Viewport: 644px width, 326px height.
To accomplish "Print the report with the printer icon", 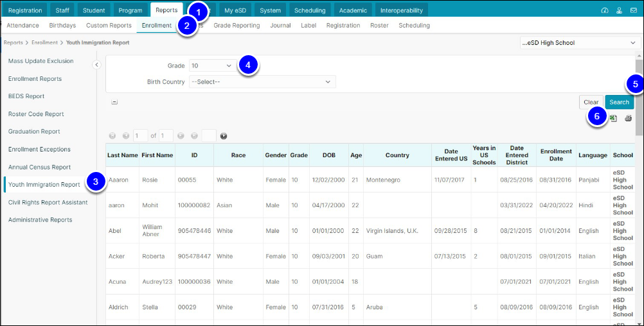I will 629,118.
